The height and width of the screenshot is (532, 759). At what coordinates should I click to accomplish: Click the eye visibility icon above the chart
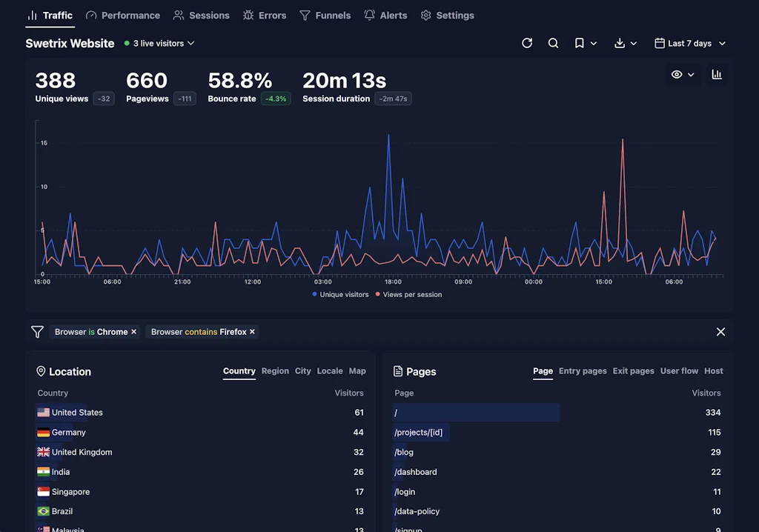[x=676, y=74]
